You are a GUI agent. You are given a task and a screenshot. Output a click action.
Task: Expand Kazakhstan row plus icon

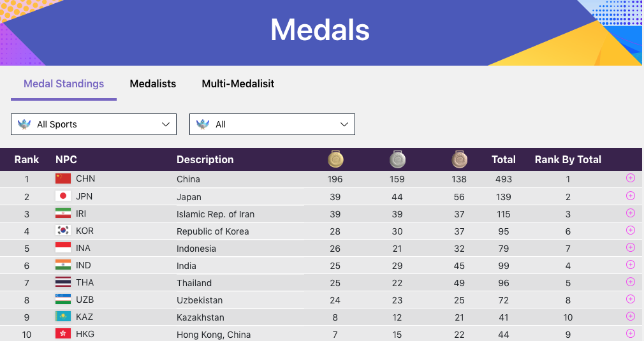[631, 316]
